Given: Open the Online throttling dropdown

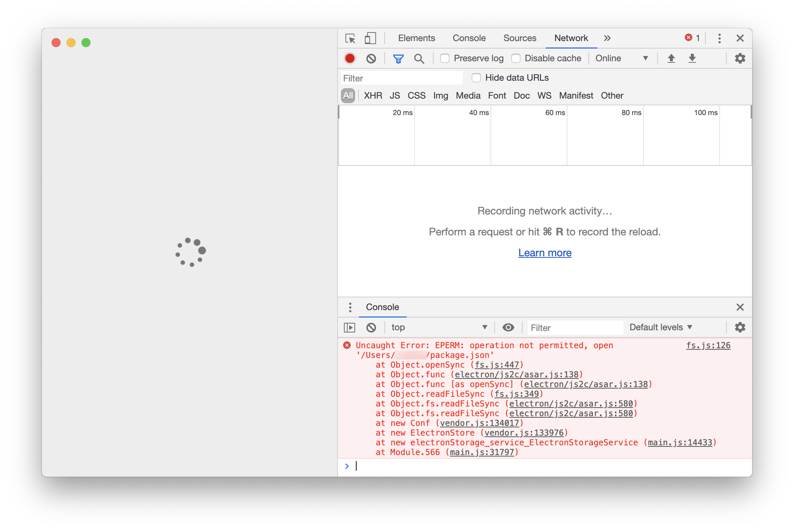Looking at the screenshot, I should [x=621, y=58].
